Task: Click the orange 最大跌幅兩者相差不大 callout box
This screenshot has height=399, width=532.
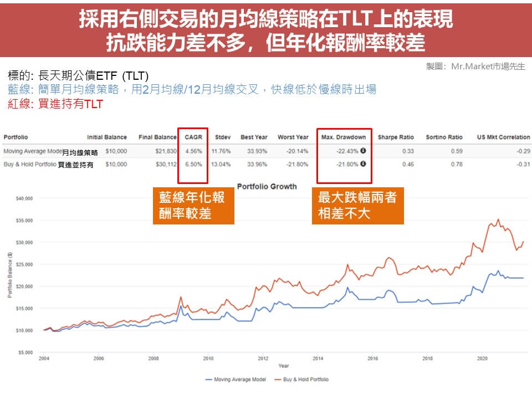Action: click(357, 206)
